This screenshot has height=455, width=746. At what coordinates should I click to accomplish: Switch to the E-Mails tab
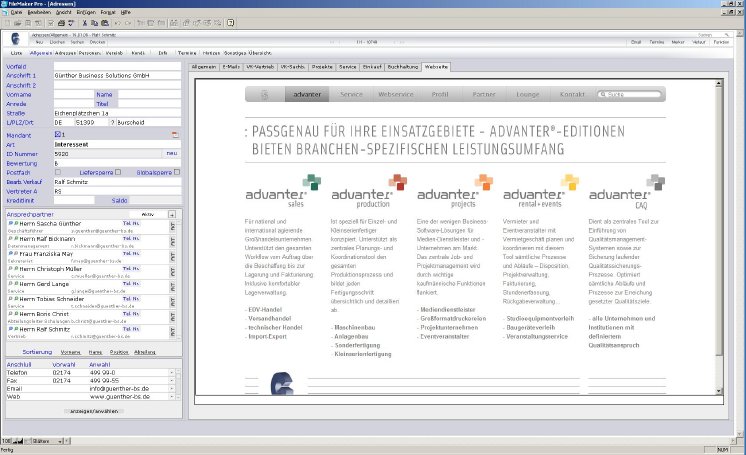point(231,67)
